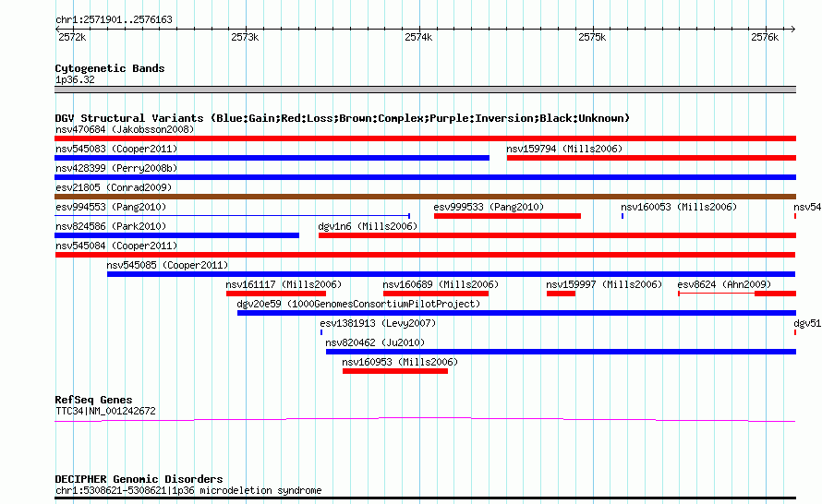This screenshot has width=822, height=504.
Task: Click the nsv160689 (Mills2006) label
Action: click(x=441, y=284)
